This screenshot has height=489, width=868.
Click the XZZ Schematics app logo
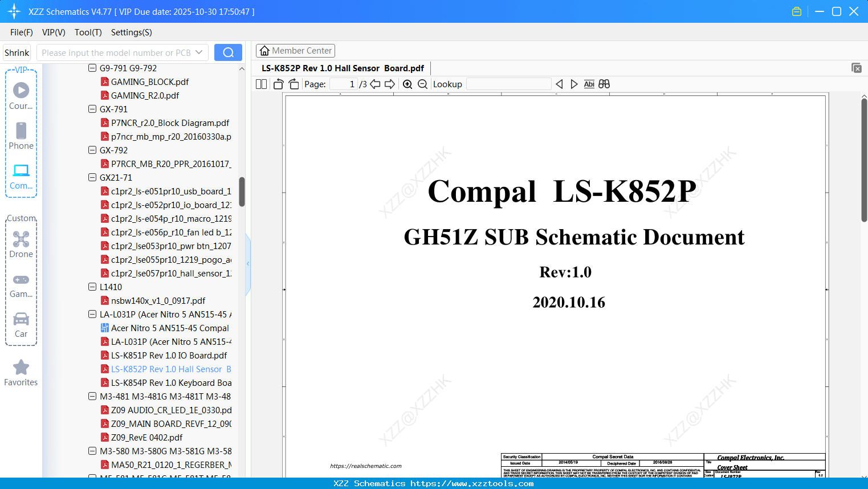14,11
